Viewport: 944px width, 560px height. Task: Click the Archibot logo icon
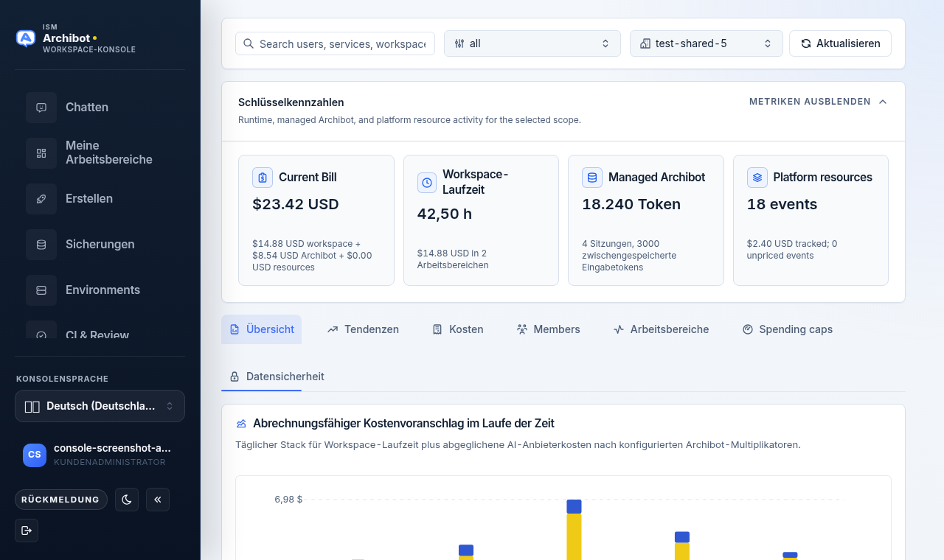(26, 38)
